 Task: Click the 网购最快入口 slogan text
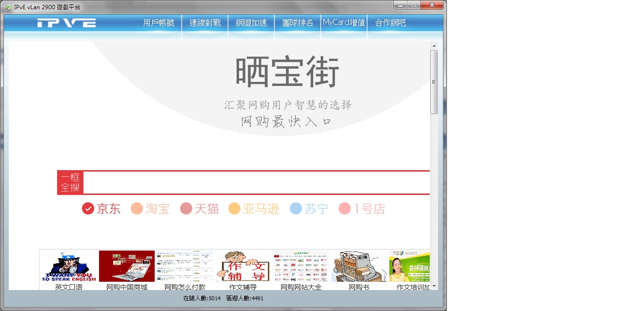[286, 122]
